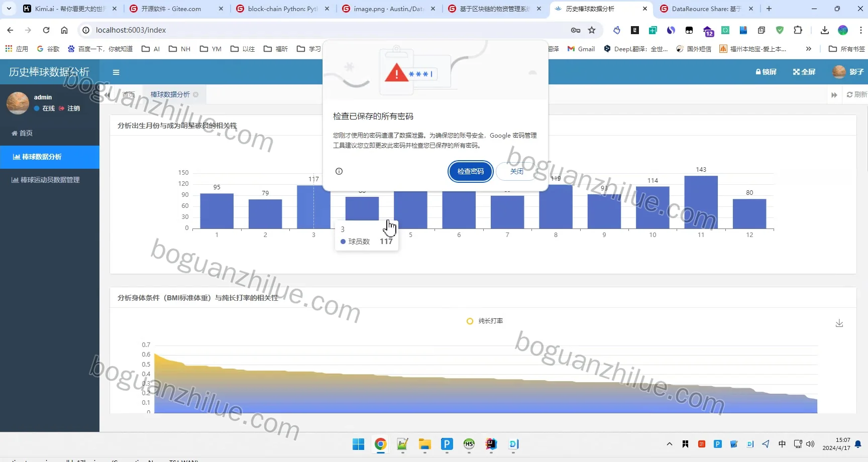The width and height of the screenshot is (868, 462).
Task: Switch to 开源软件 - Gitee.com tab
Action: tap(176, 9)
